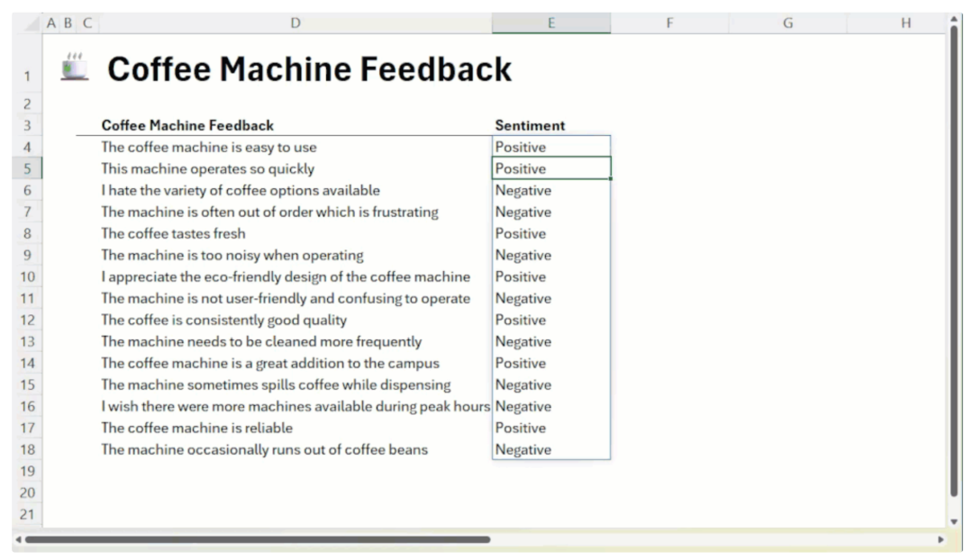
Task: Select 'I appreciate the eco-friendly design' cell
Action: [296, 276]
